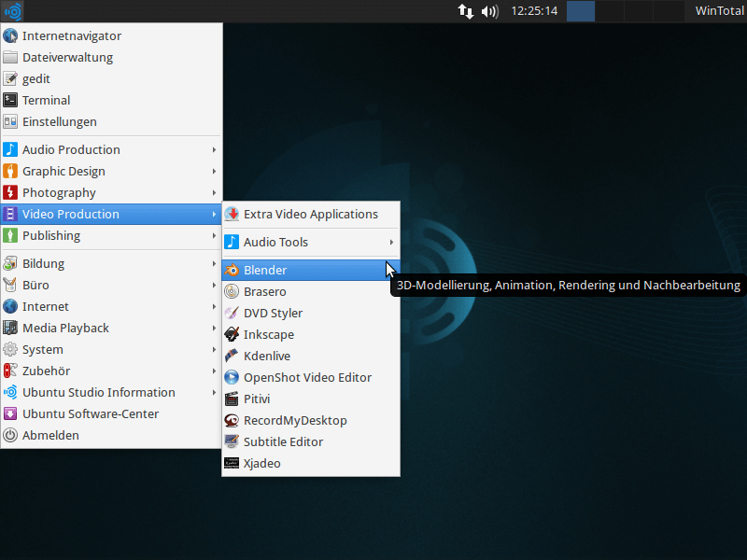Click the Xjadeo icon

pos(232,463)
